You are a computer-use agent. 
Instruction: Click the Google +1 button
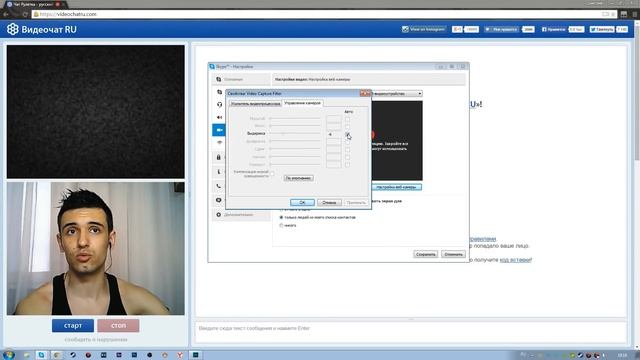(x=457, y=29)
